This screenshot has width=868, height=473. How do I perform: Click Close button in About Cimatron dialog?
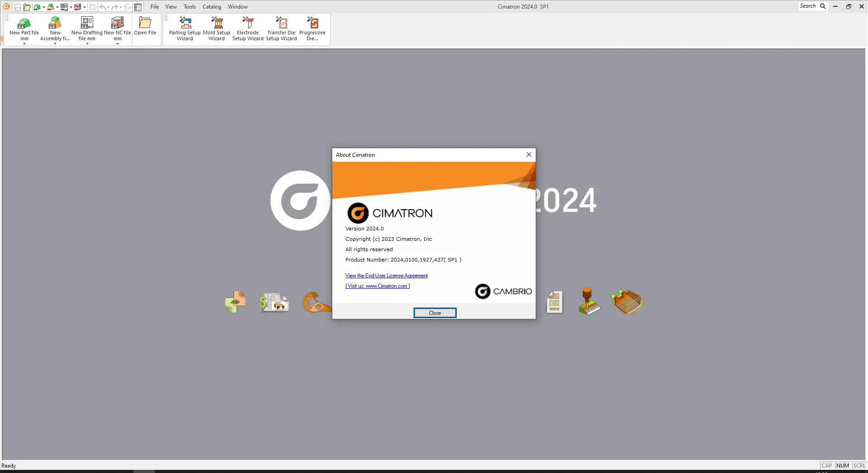[435, 313]
